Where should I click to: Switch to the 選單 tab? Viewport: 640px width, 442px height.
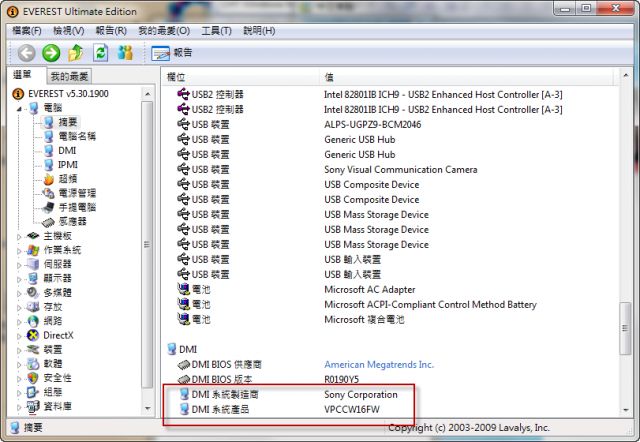(x=22, y=75)
